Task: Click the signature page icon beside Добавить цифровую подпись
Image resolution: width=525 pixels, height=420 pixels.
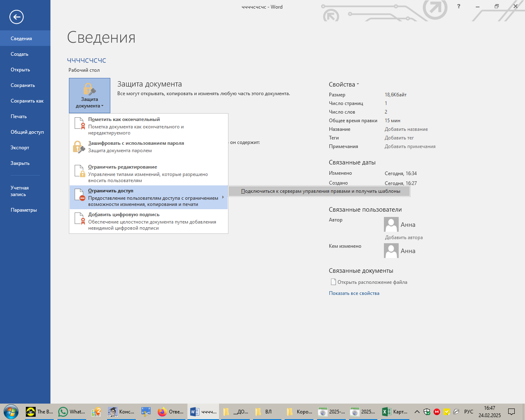Action: [79, 219]
